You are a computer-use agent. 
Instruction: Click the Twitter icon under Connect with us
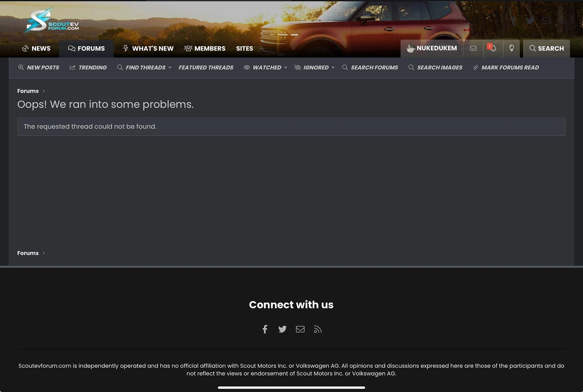pos(282,329)
